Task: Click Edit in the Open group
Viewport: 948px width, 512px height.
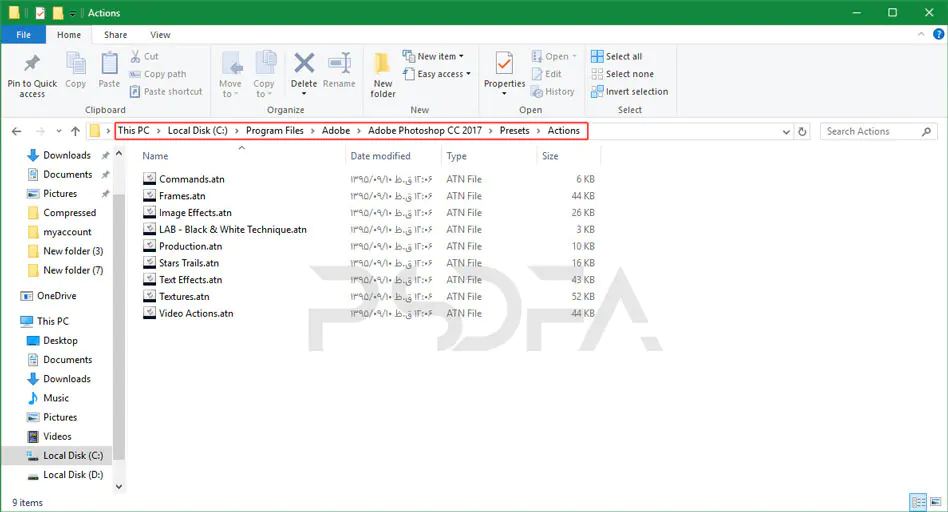Action: coord(547,74)
